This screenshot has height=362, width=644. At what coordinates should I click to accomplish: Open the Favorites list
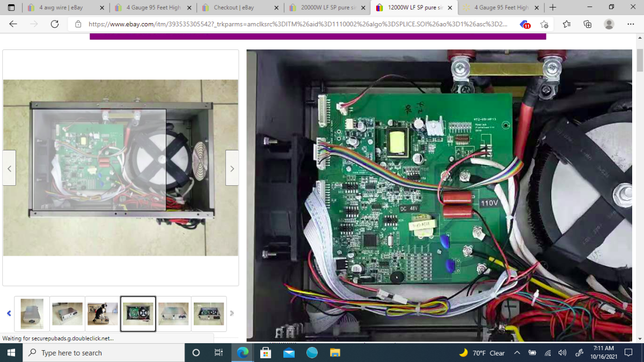[x=567, y=24]
